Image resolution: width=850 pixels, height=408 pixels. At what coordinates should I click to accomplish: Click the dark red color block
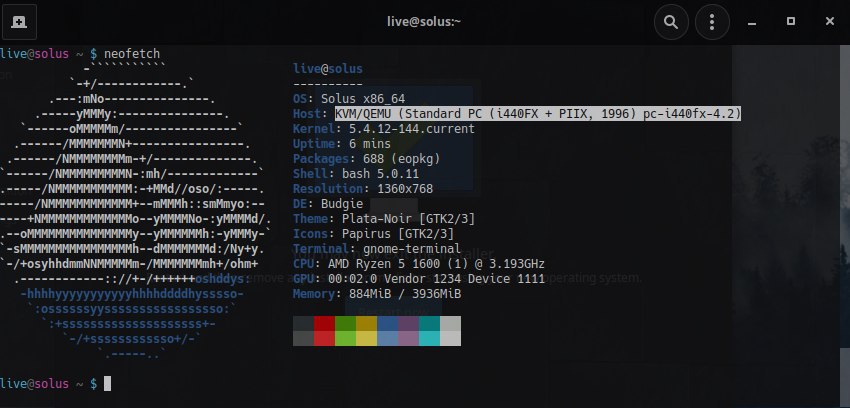click(x=324, y=323)
